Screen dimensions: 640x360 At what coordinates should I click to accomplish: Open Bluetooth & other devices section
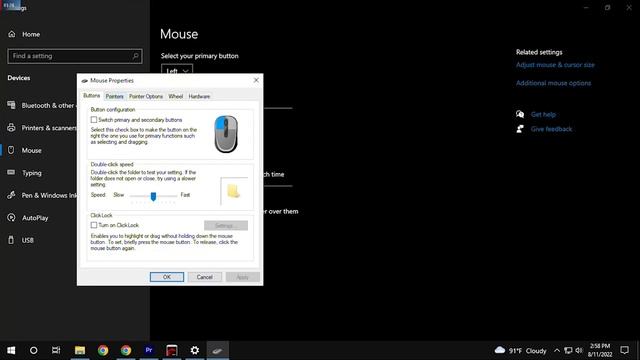41,105
